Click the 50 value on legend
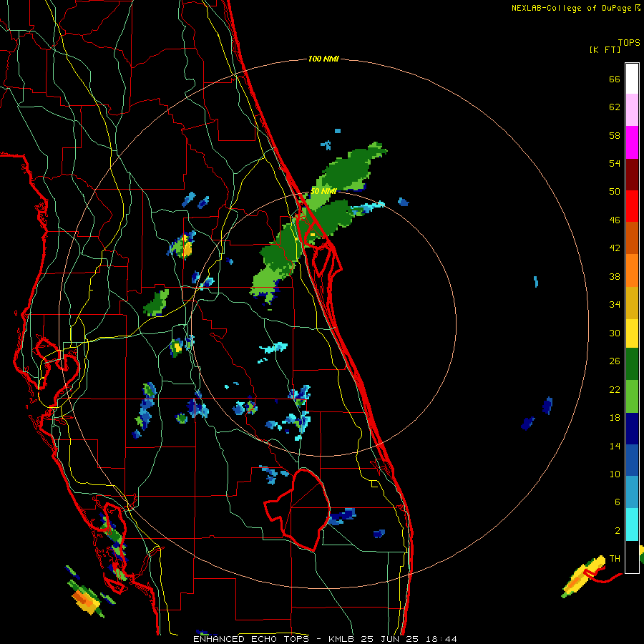 (x=615, y=191)
